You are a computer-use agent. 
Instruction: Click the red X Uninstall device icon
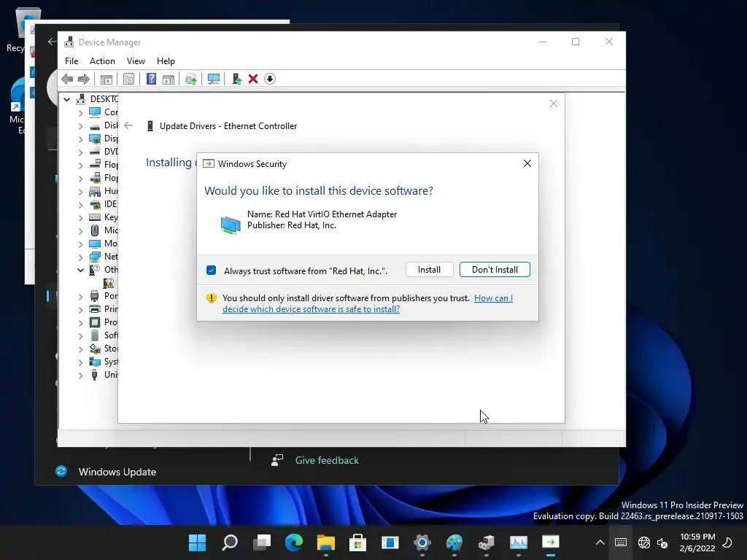click(253, 79)
